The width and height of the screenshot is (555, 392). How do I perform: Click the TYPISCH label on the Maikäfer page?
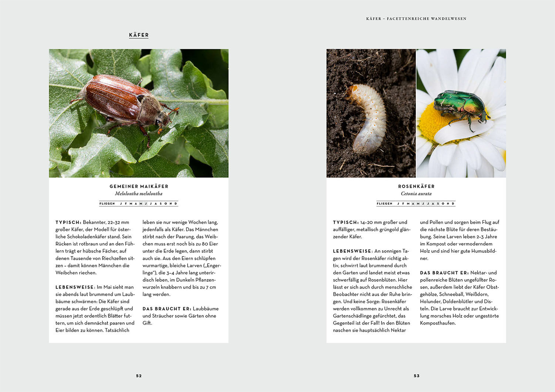[68, 222]
